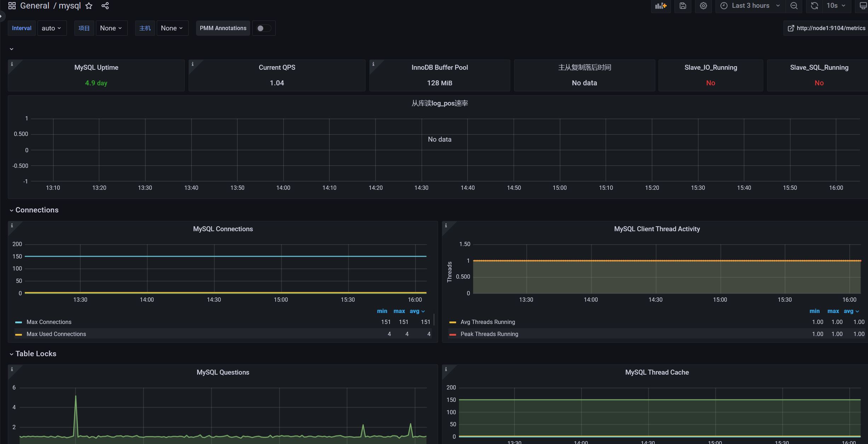Collapse the Connections row
Screen dimensions: 868x444
click(37, 210)
